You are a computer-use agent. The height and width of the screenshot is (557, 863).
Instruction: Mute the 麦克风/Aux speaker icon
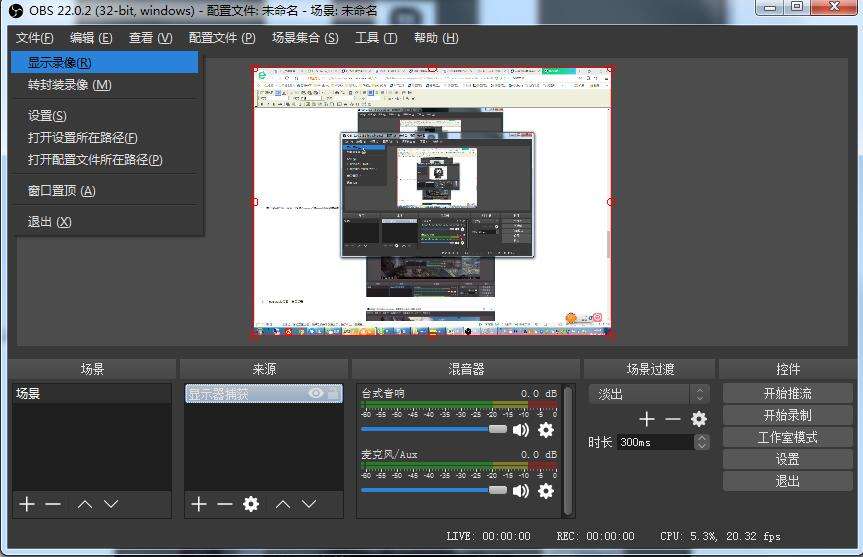coord(520,491)
